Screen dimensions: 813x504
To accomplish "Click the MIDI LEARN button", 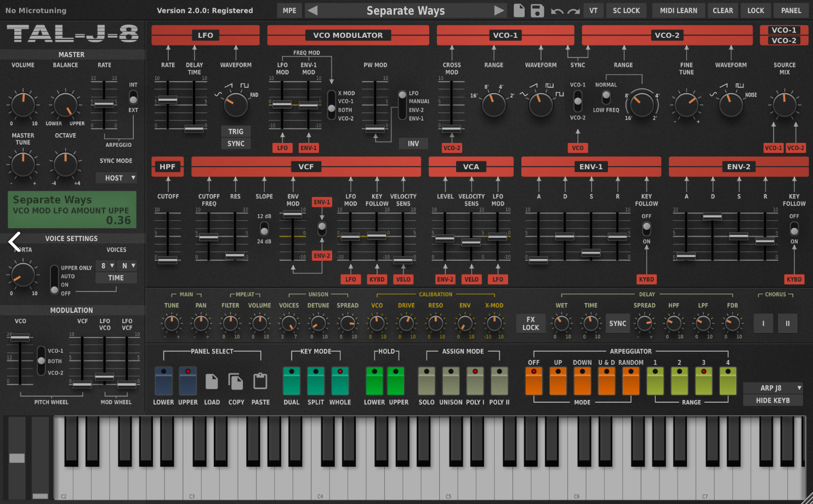I will point(679,10).
